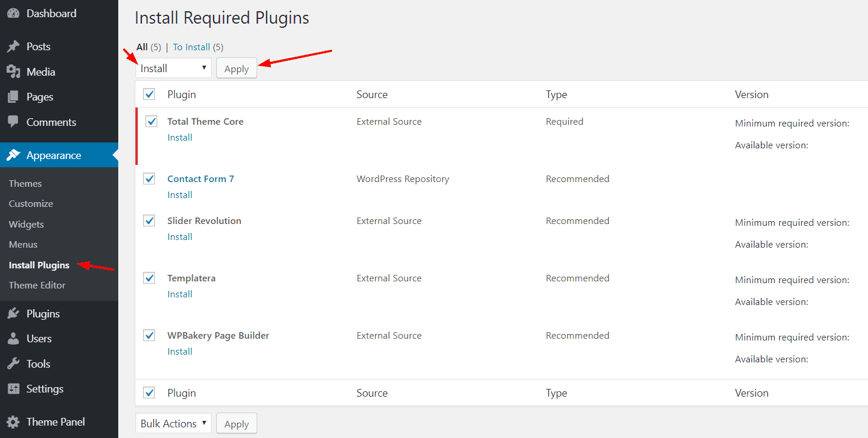Show All (5) plugins filter
The width and height of the screenshot is (868, 438).
tap(148, 47)
